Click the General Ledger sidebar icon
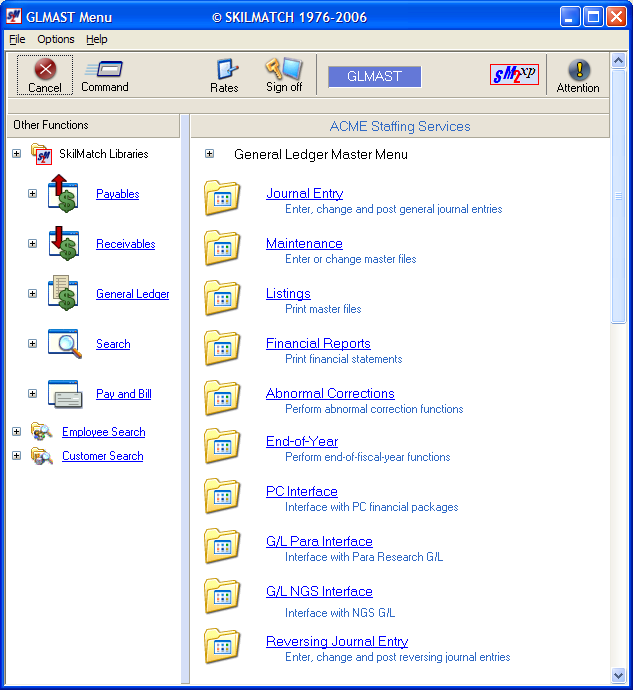This screenshot has height=690, width=633. pos(63,293)
